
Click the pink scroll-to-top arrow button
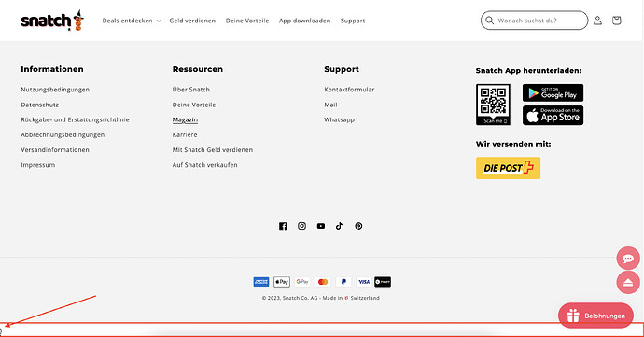(628, 282)
